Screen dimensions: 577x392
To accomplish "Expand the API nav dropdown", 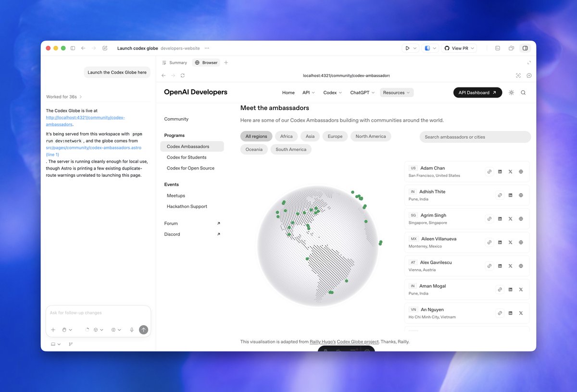I will 308,93.
